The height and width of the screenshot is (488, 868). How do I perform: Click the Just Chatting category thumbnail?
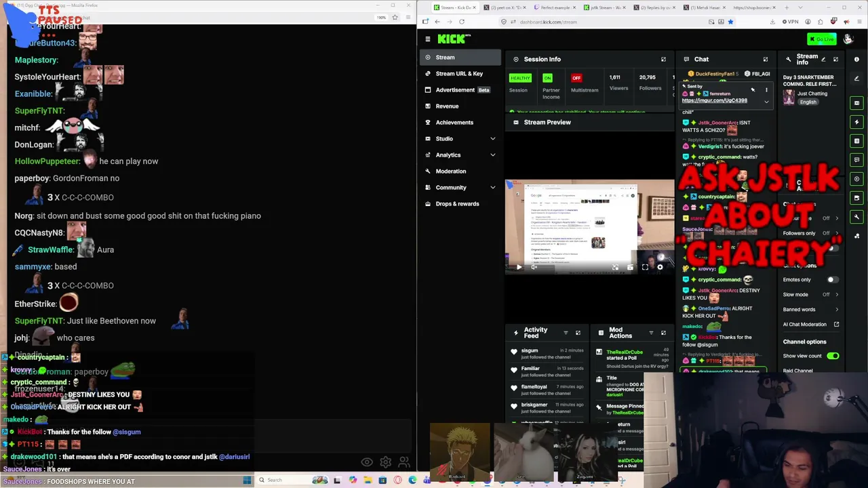click(x=789, y=98)
